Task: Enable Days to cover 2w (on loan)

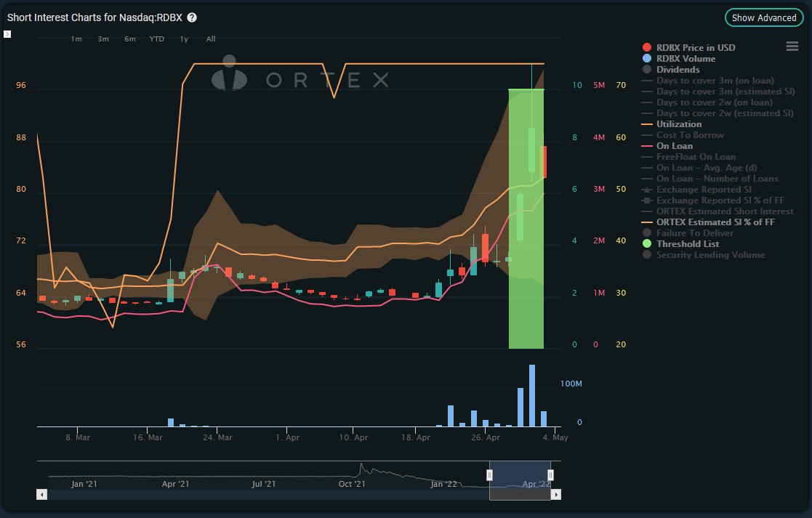Action: pos(707,102)
